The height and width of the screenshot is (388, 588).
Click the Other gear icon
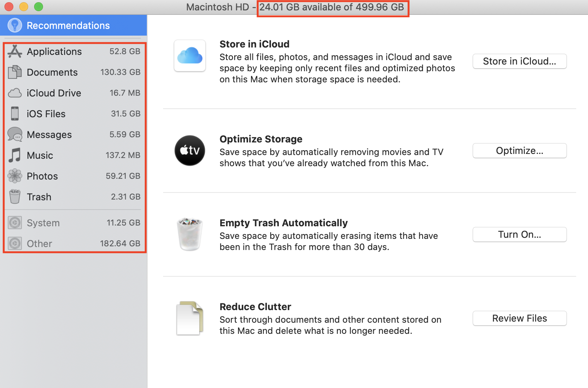point(15,243)
